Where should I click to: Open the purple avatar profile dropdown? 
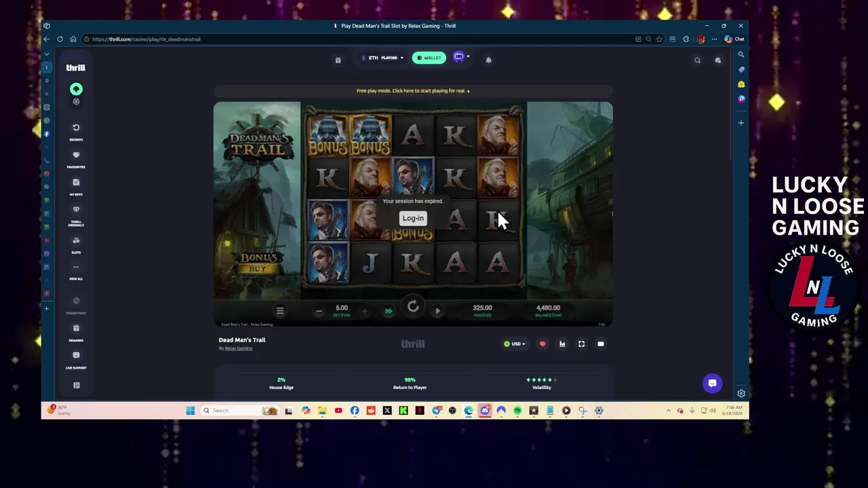click(461, 57)
